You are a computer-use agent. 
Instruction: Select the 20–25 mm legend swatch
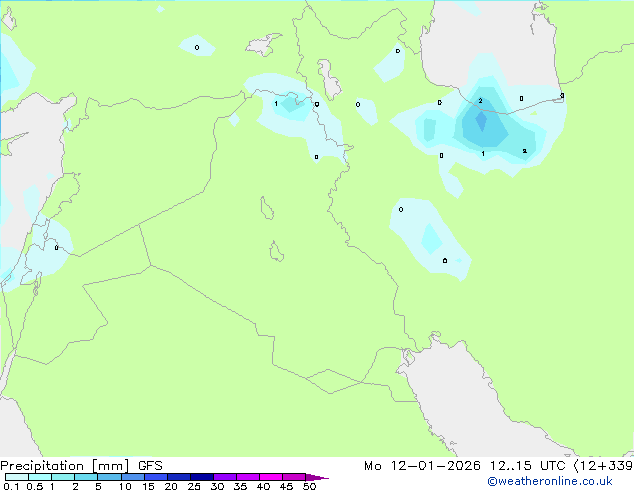(178, 477)
